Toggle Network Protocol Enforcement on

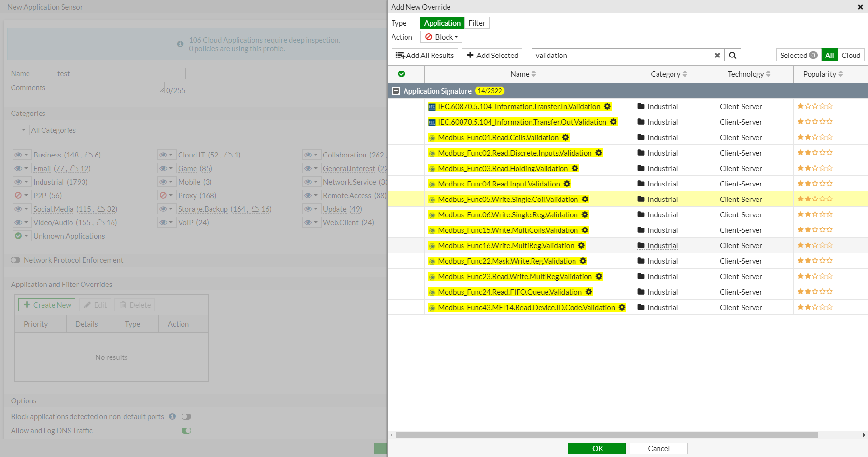click(15, 260)
